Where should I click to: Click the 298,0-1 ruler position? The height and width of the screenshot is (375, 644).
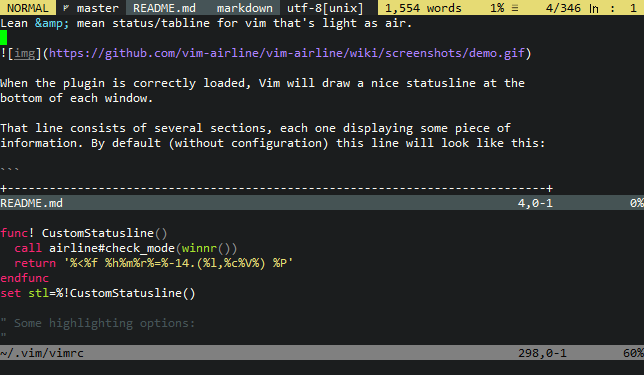point(542,353)
